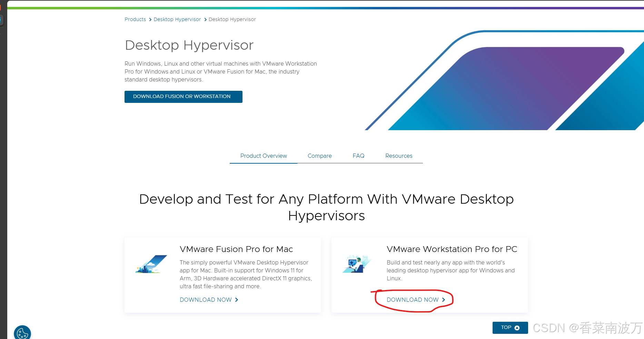
Task: Select the Product Overview tab
Action: coord(264,156)
